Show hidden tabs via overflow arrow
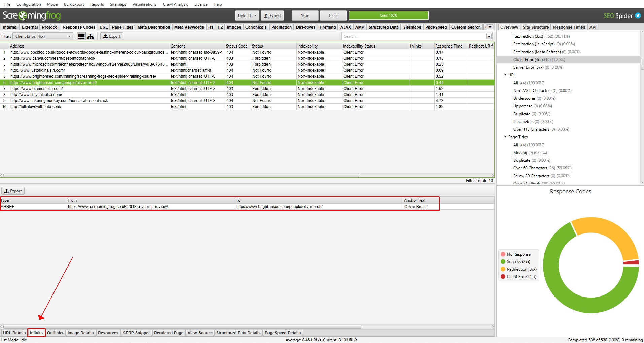The image size is (644, 343). tap(490, 27)
